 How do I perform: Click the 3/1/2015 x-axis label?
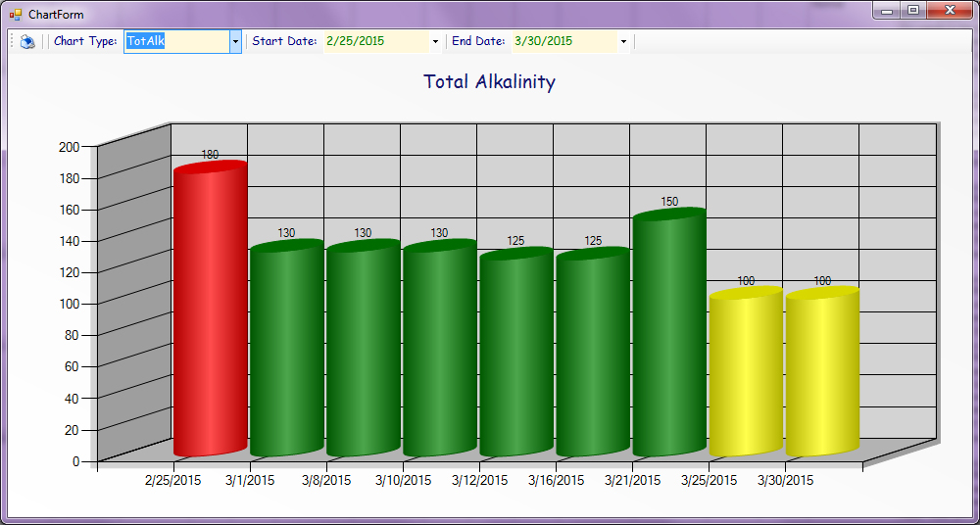(249, 481)
